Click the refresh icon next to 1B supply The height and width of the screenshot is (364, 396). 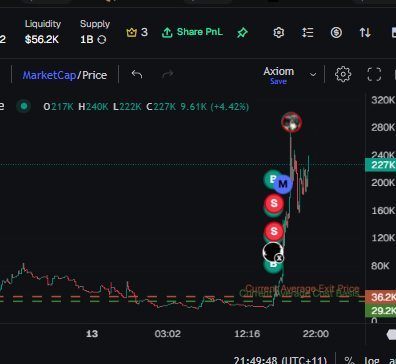tap(102, 40)
